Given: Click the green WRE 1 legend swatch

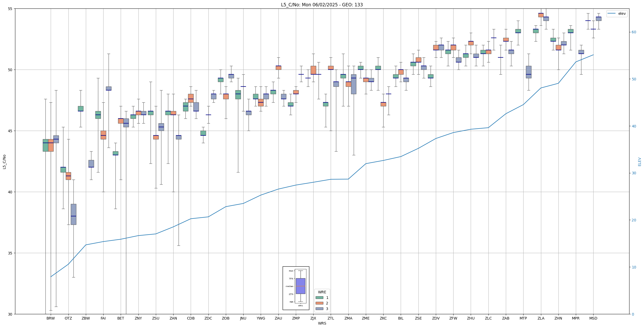Looking at the screenshot, I should 319,298.
